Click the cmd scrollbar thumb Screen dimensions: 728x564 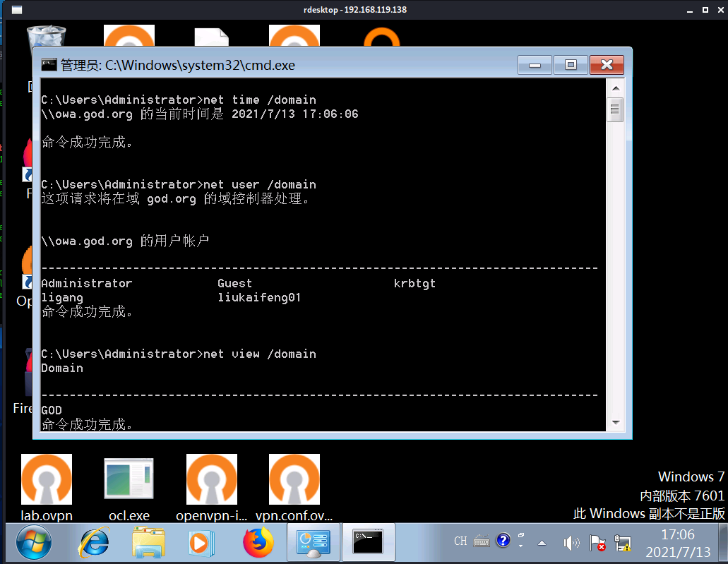(x=615, y=109)
